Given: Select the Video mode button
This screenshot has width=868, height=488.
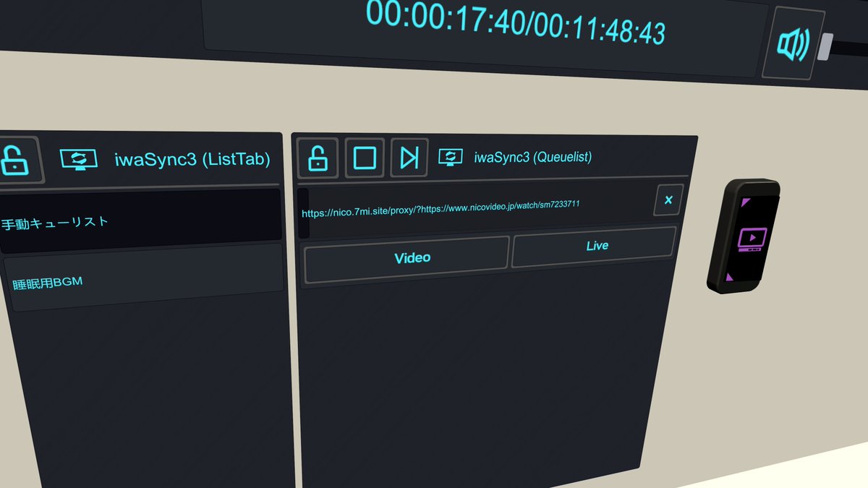Looking at the screenshot, I should pos(407,258).
